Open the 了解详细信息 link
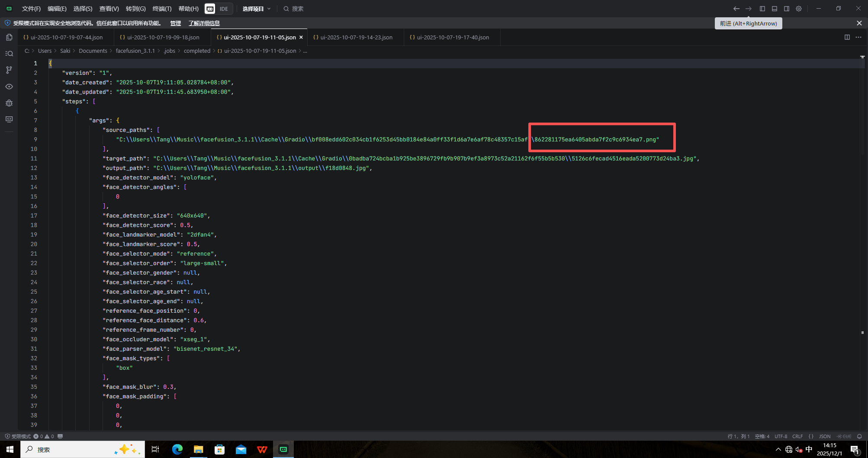The height and width of the screenshot is (458, 868). tap(204, 23)
